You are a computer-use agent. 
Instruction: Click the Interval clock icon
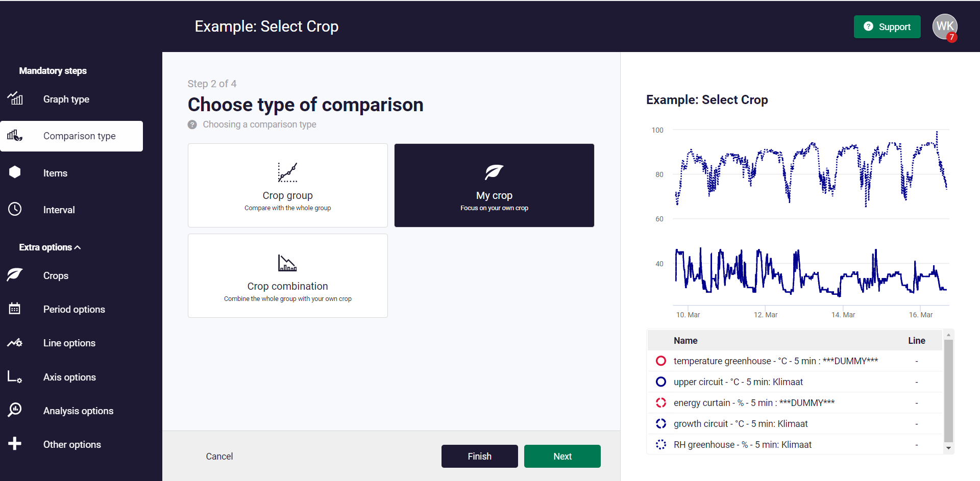(x=15, y=209)
